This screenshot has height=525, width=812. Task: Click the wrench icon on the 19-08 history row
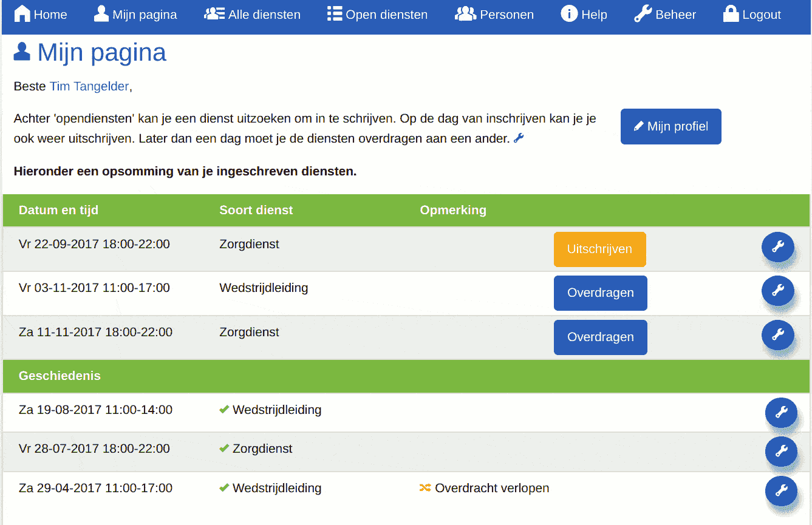[782, 413]
